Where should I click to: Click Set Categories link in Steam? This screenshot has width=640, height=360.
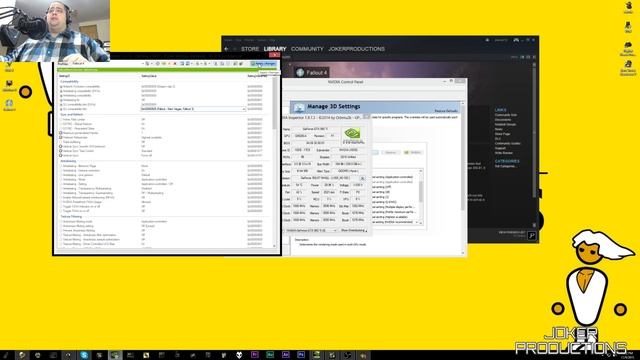(505, 167)
